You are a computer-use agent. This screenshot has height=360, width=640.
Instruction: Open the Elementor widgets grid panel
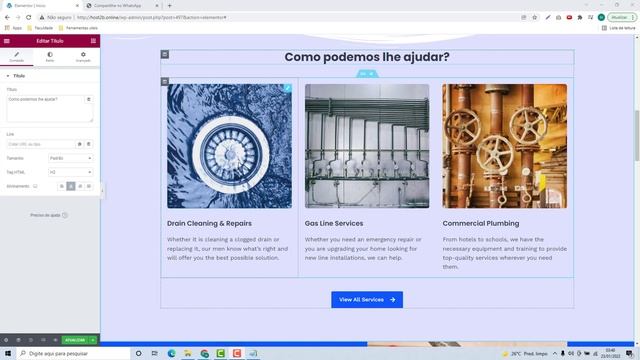click(x=93, y=41)
